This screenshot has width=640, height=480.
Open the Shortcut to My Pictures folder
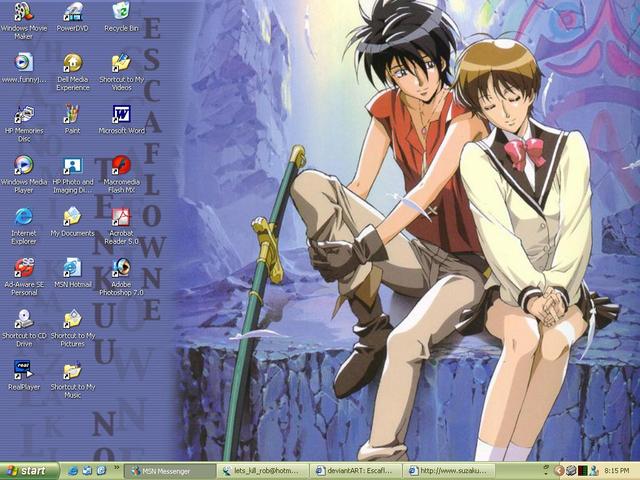[73, 328]
